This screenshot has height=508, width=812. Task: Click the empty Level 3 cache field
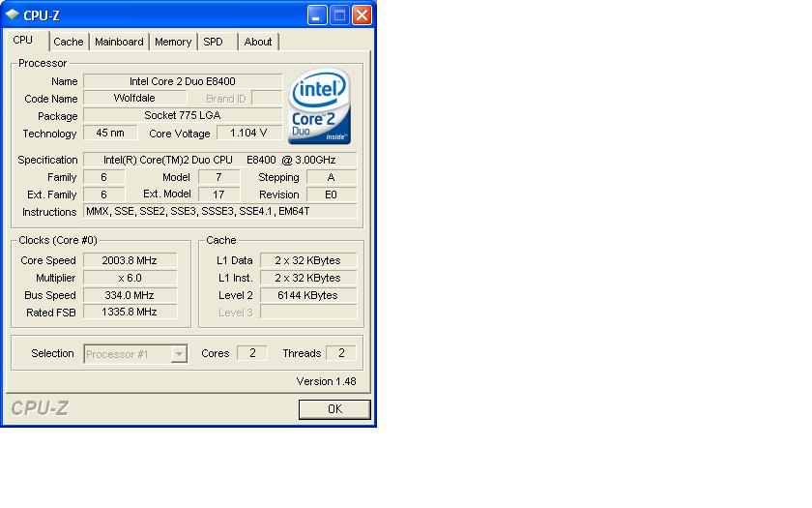pyautogui.click(x=308, y=312)
